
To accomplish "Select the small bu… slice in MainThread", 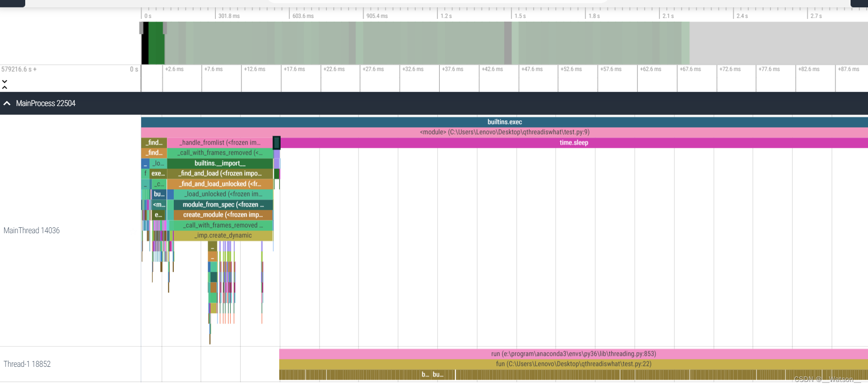I will point(159,194).
